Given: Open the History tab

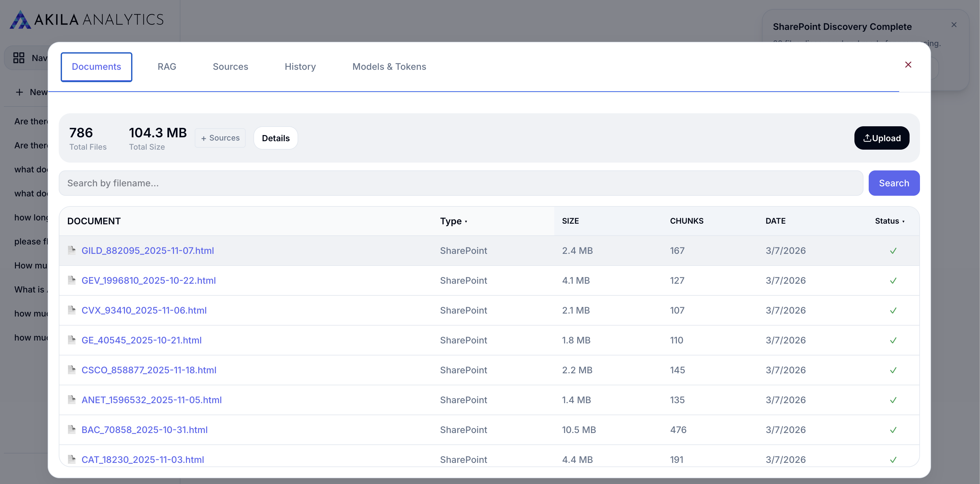Looking at the screenshot, I should tap(300, 67).
